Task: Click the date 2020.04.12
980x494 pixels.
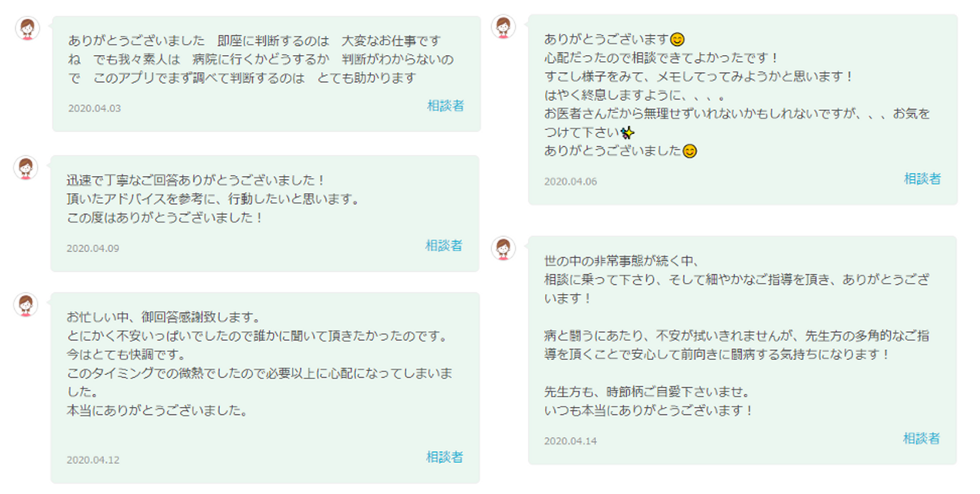Action: point(93,460)
